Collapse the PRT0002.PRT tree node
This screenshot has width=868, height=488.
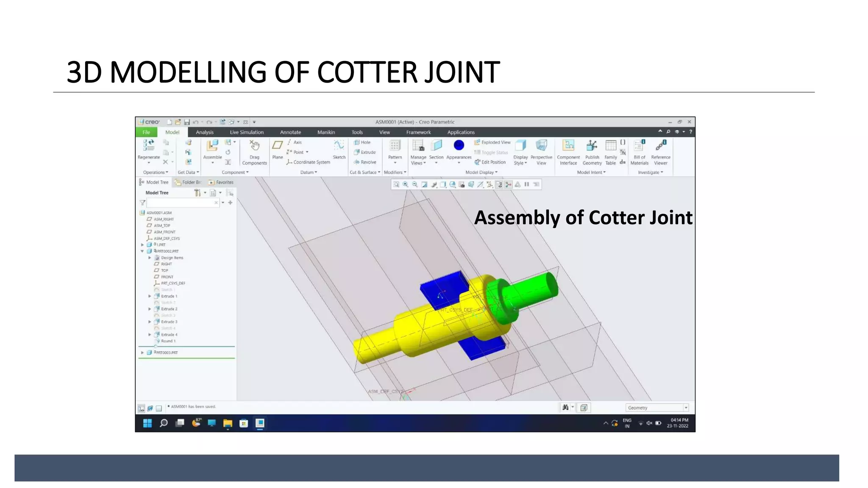[x=142, y=251]
